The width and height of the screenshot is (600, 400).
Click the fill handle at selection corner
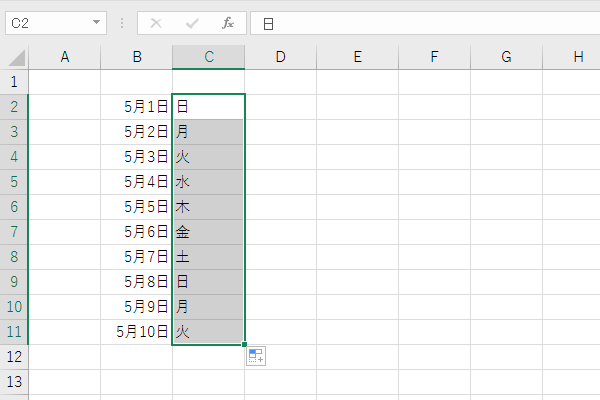pos(245,344)
